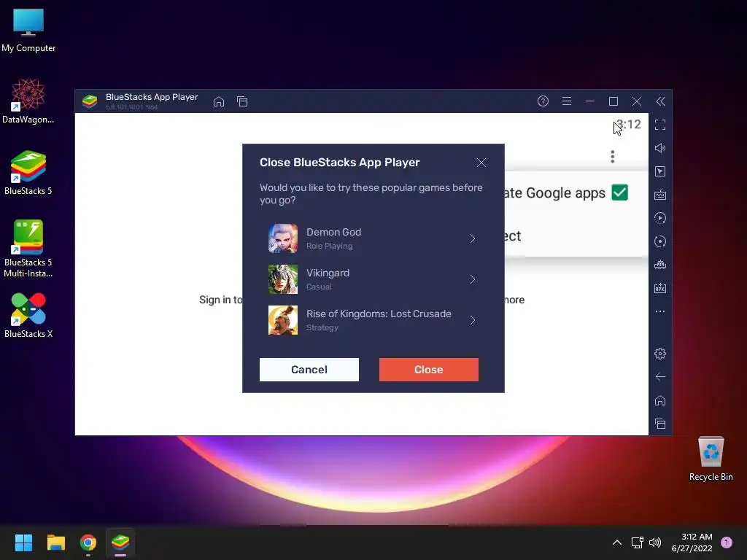Click the BlueStacks 5 desktop shortcut
The image size is (747, 560).
coord(28,172)
